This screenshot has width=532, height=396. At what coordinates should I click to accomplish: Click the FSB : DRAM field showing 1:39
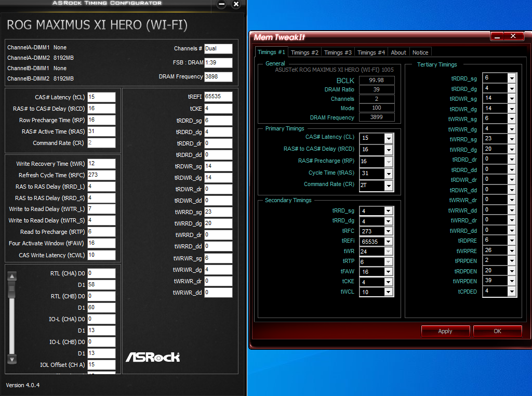tap(218, 62)
